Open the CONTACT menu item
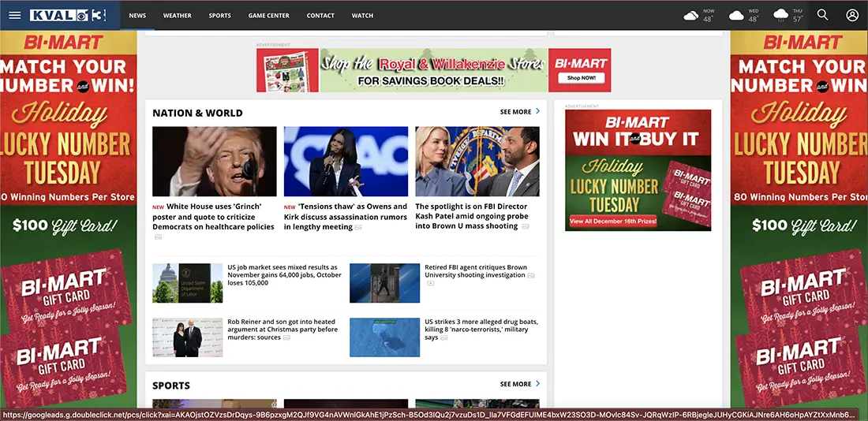868x421 pixels. pyautogui.click(x=320, y=16)
